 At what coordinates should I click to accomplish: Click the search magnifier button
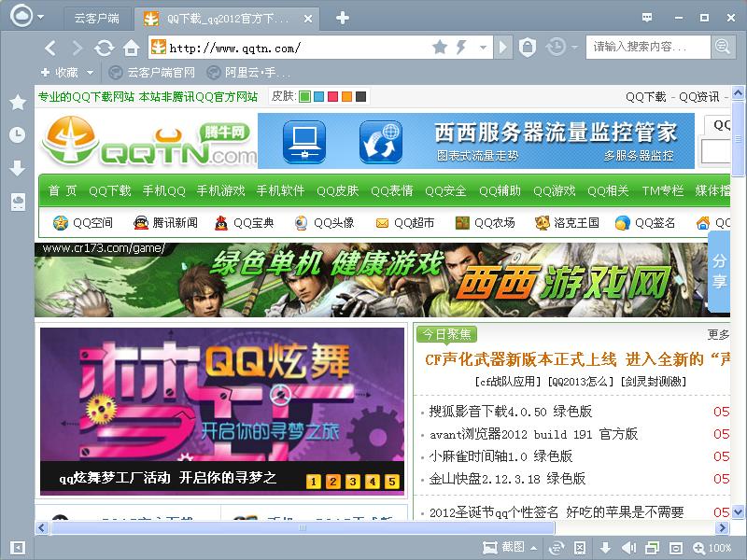pyautogui.click(x=723, y=47)
